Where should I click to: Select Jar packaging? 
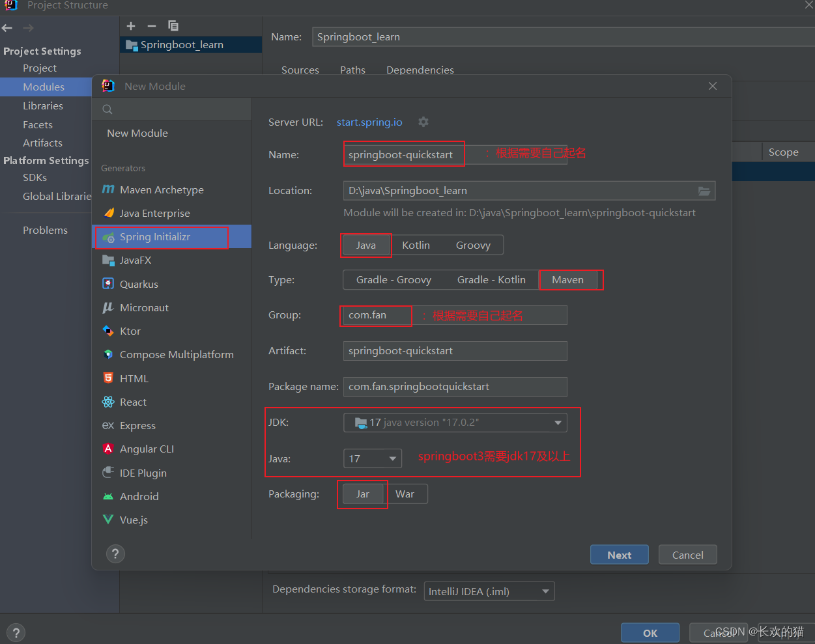[x=363, y=494]
